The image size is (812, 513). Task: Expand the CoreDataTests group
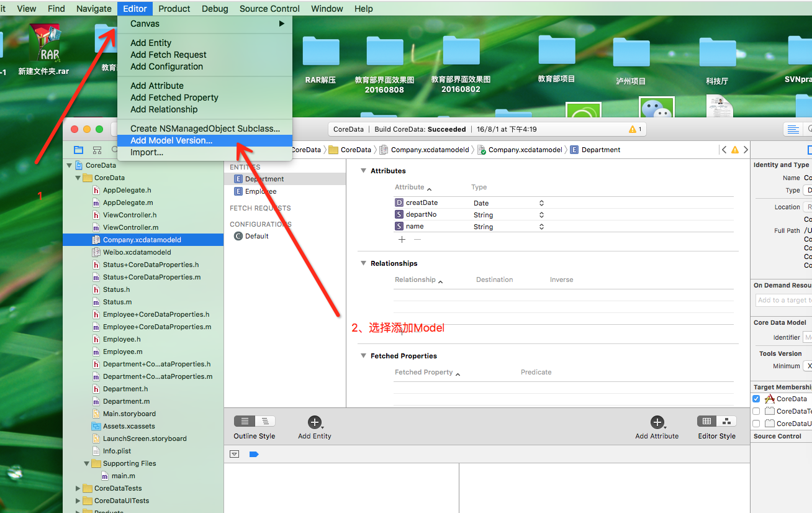click(78, 488)
